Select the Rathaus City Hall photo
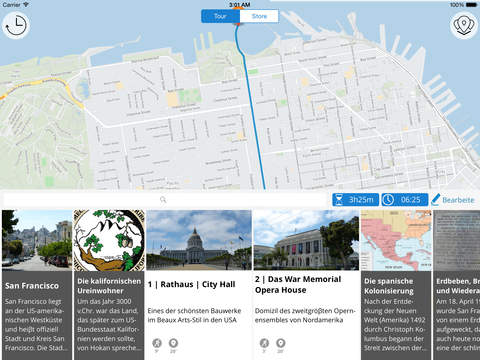Viewport: 480px width, 360px height. pyautogui.click(x=199, y=240)
